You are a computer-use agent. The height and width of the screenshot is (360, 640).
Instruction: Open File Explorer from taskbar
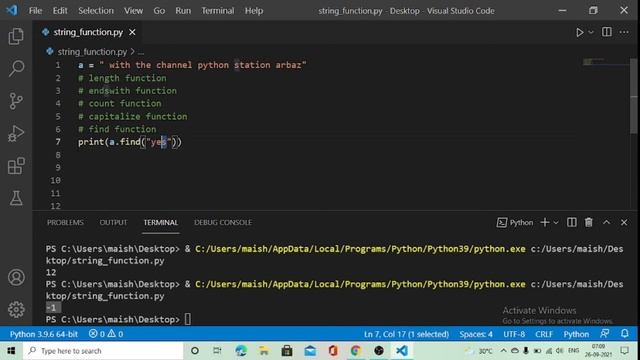(x=264, y=351)
